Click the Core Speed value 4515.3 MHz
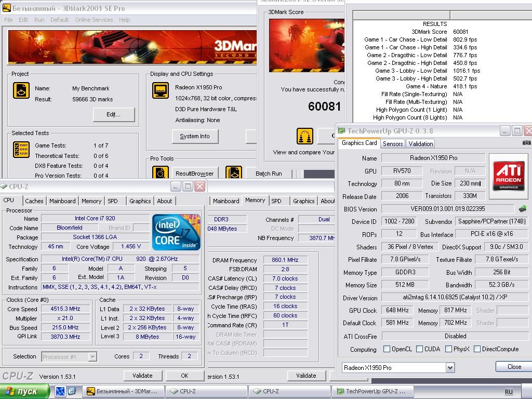The image size is (532, 399). tap(65, 309)
